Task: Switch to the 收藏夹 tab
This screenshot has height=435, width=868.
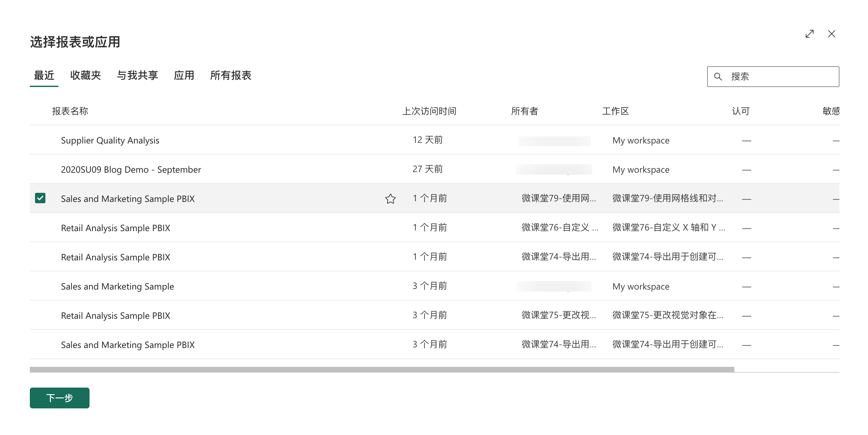Action: tap(85, 75)
